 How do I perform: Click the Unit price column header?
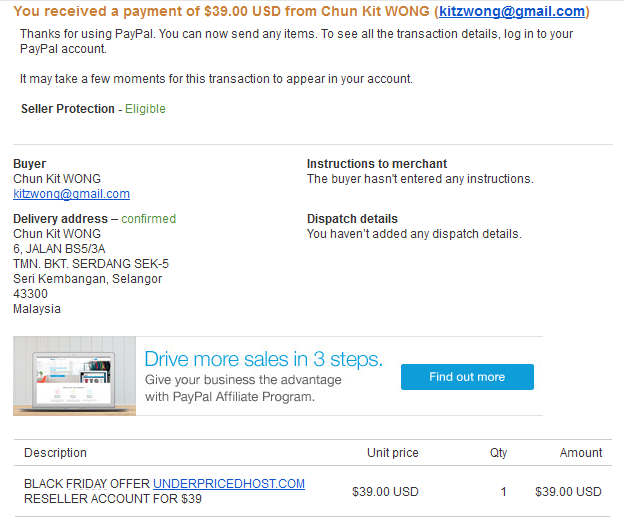[x=392, y=453]
